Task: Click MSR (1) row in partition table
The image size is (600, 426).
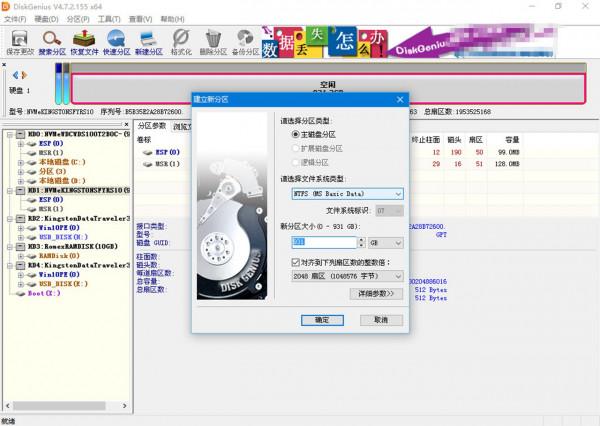Action: (168, 164)
